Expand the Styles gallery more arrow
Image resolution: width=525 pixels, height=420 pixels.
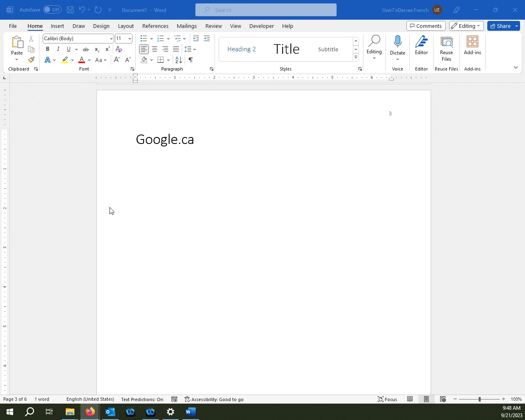356,57
